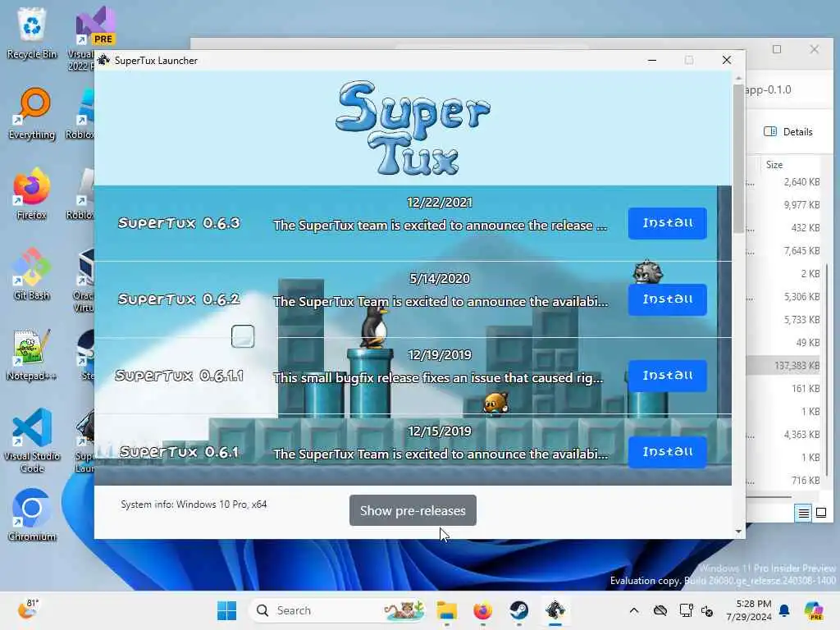Click the notification bell icon
Viewport: 840px width, 630px height.
coord(784,610)
